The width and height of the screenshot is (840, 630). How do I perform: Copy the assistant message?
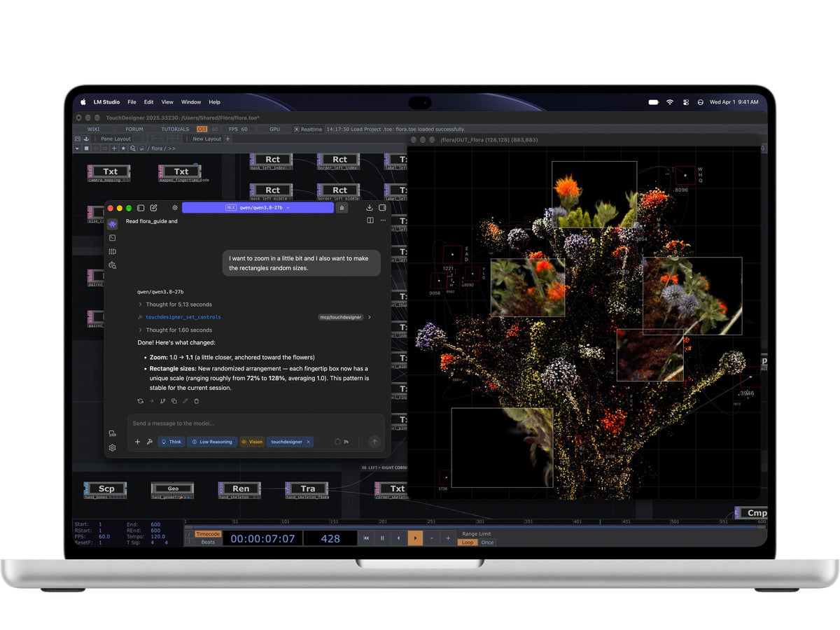pyautogui.click(x=174, y=401)
